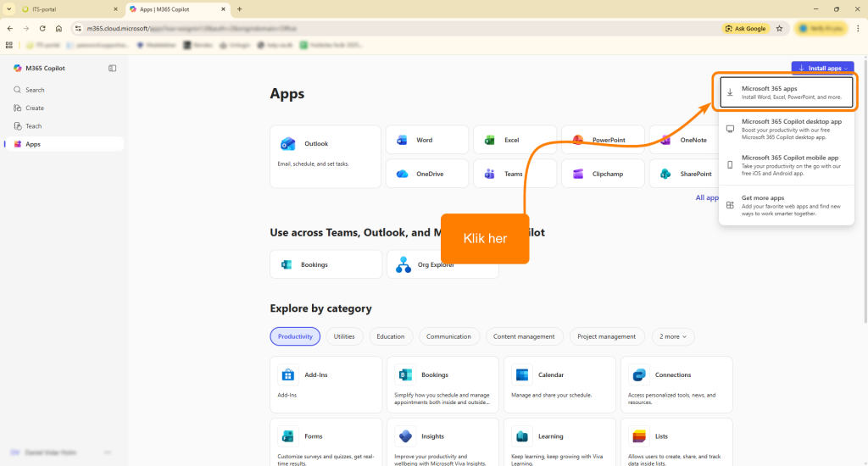The height and width of the screenshot is (466, 868).
Task: Click the Search item in sidebar
Action: [x=35, y=90]
